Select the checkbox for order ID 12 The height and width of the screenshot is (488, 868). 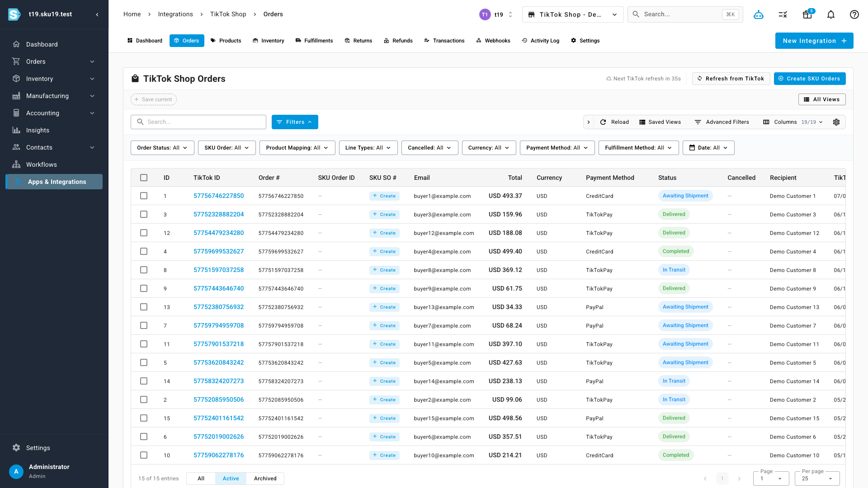click(x=144, y=233)
